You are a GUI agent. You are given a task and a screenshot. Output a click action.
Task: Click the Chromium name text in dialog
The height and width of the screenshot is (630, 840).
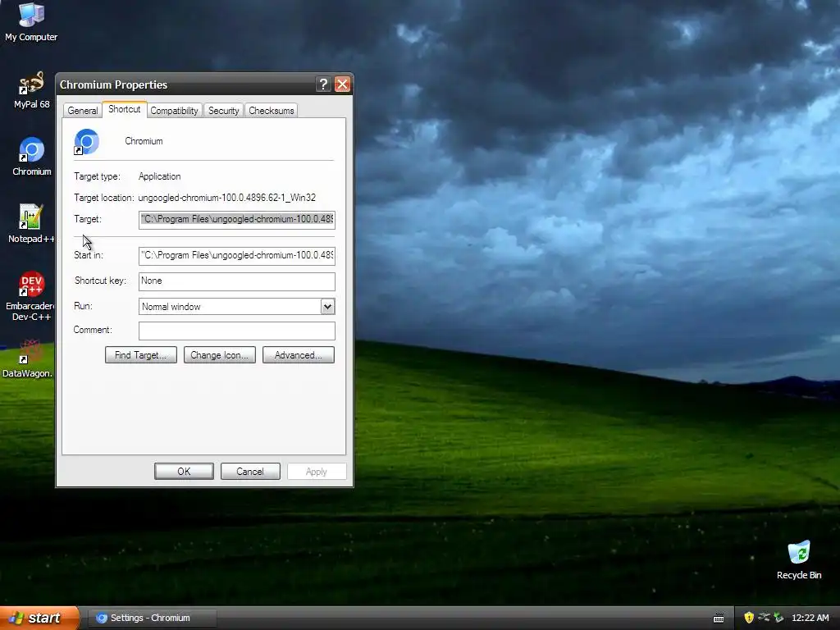coord(144,141)
